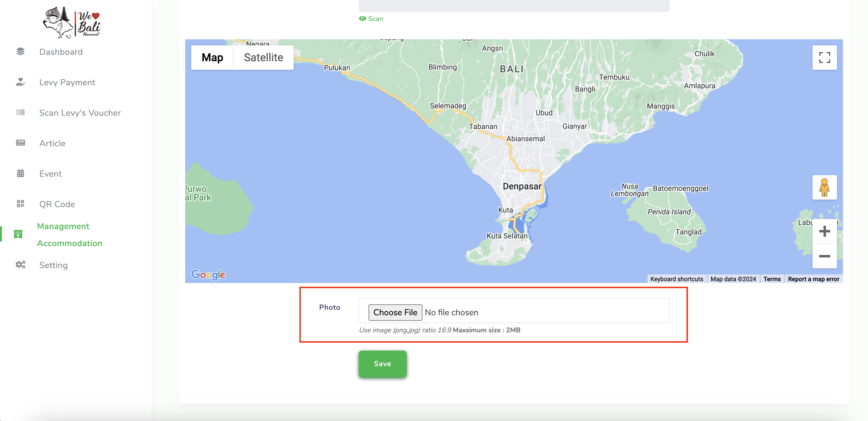Select the Map view tab

click(x=212, y=58)
